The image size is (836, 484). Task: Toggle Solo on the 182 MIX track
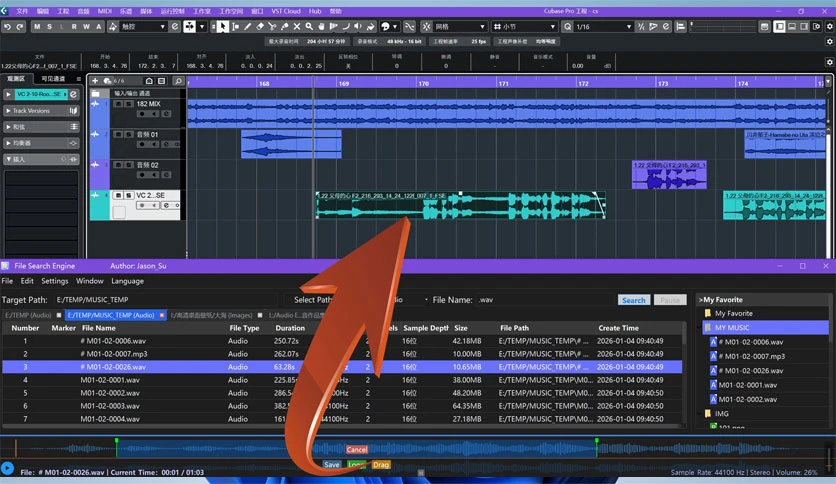click(x=128, y=104)
